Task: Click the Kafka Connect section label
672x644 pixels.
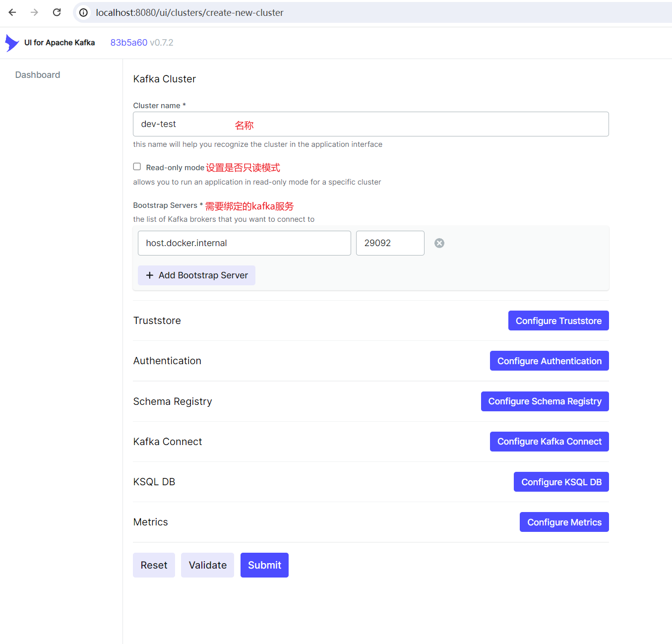Action: coord(168,442)
